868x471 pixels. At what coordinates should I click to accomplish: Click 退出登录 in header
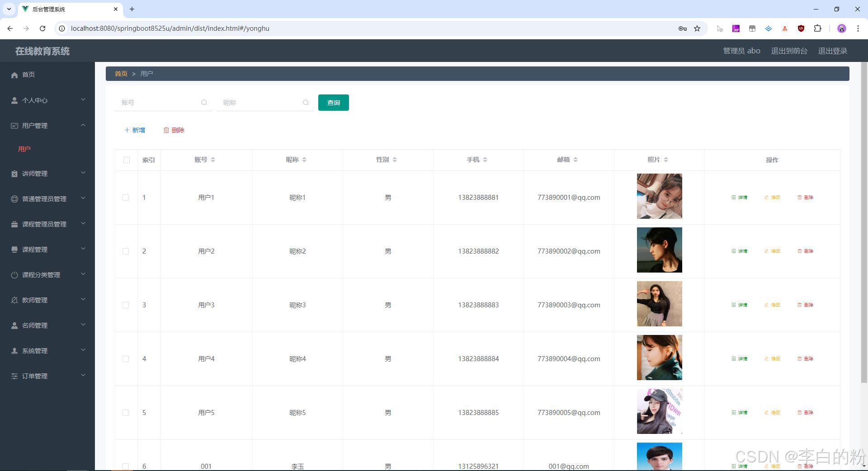click(x=832, y=51)
